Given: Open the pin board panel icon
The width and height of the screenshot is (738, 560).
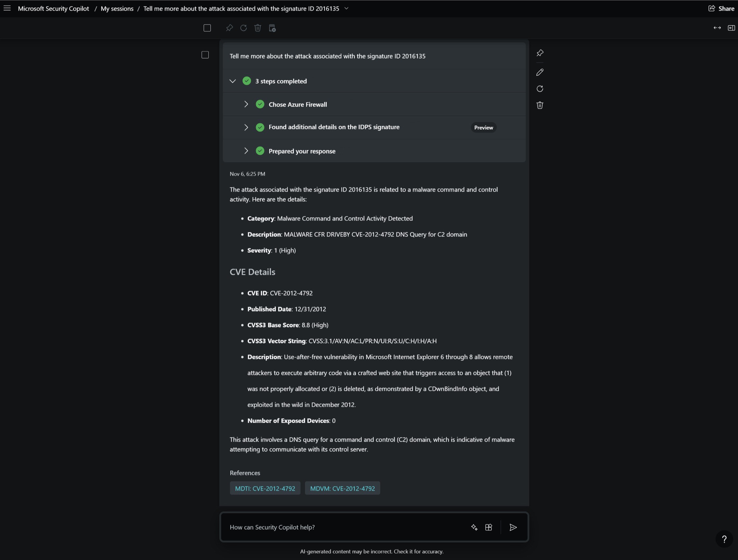Looking at the screenshot, I should (x=731, y=28).
